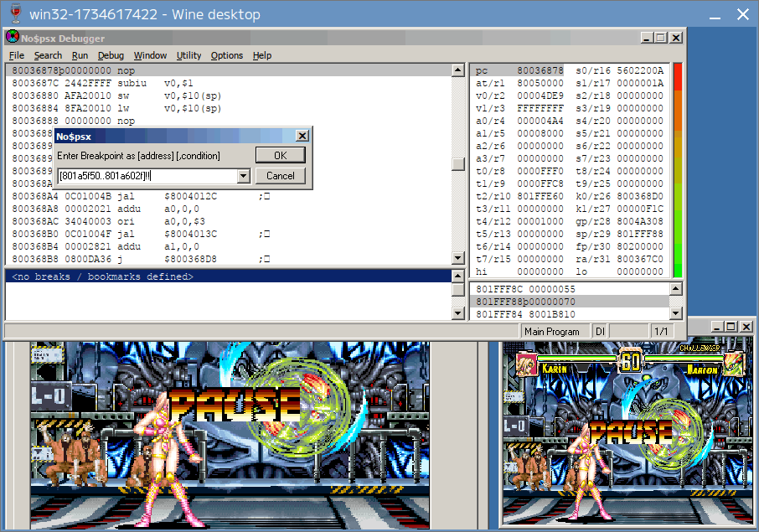Select disassembly line 800368A4 jal $8004012C
Screen dimensions: 759x532
coord(229,196)
